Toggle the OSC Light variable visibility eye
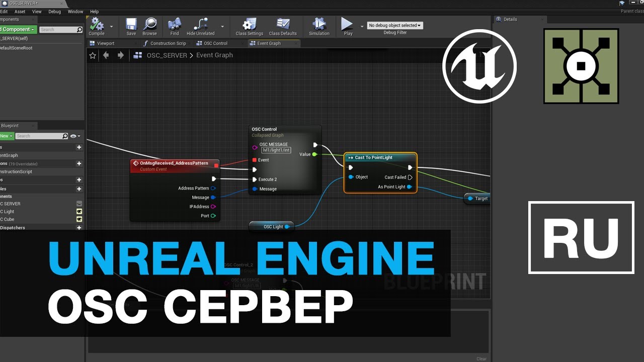The image size is (644, 362). coord(79,212)
